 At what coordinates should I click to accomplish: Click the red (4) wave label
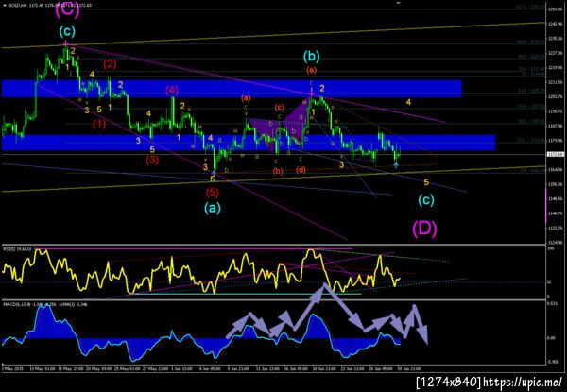pyautogui.click(x=172, y=91)
